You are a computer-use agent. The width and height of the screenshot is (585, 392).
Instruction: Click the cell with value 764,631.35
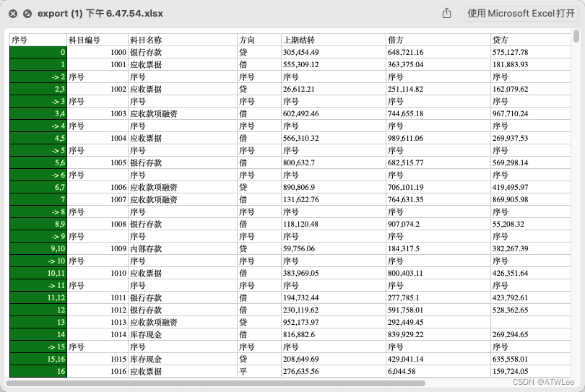438,199
